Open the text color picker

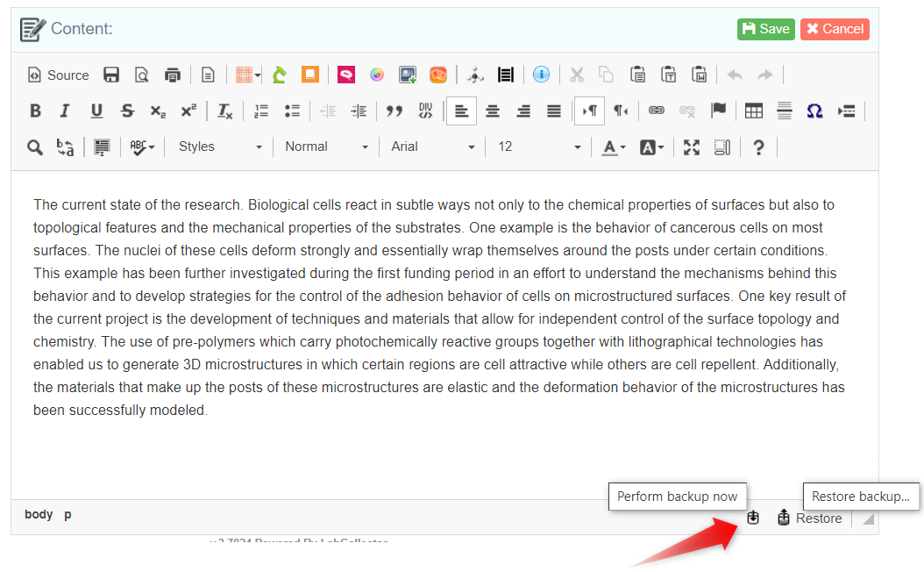coord(613,147)
